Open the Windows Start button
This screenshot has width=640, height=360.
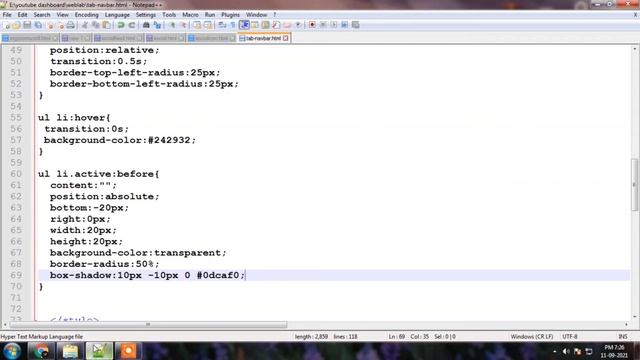tap(12, 351)
